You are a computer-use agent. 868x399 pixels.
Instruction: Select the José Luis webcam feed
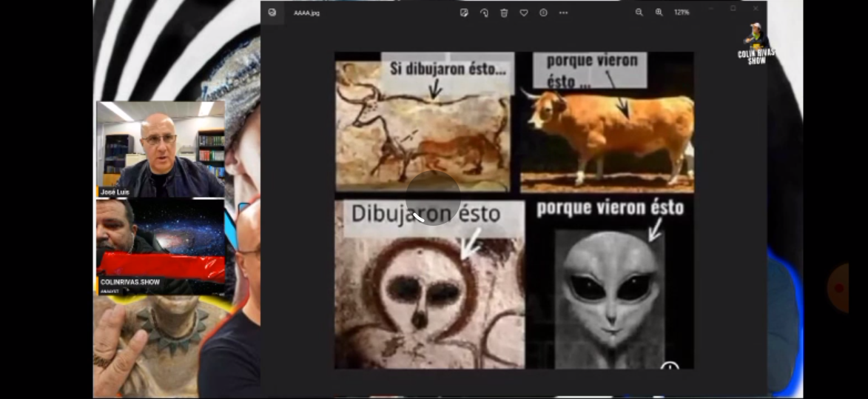pyautogui.click(x=161, y=149)
